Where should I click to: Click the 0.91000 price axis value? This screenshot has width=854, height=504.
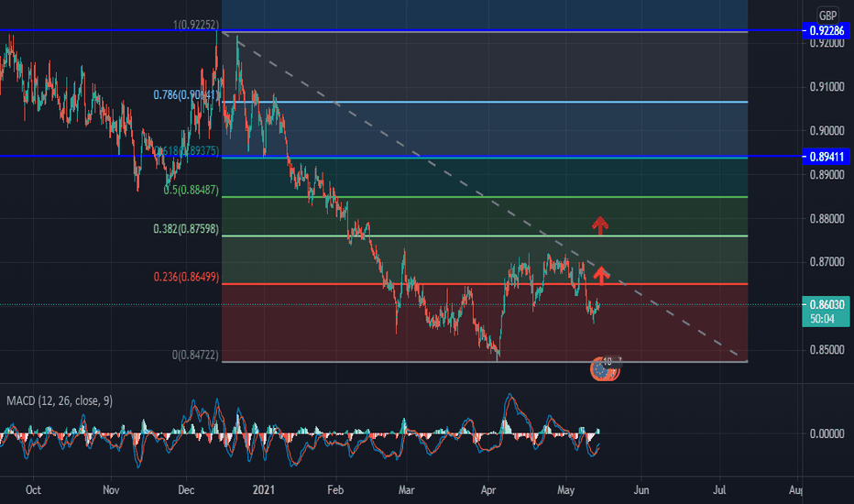pyautogui.click(x=827, y=87)
